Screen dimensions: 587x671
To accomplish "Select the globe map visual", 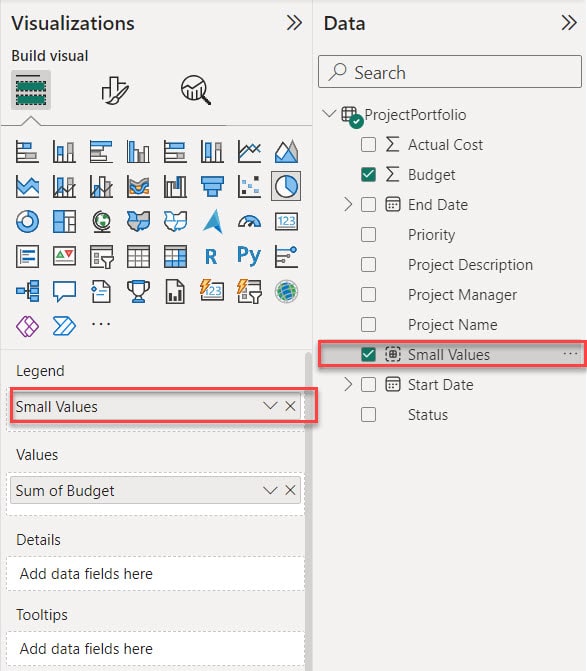I will pos(101,221).
